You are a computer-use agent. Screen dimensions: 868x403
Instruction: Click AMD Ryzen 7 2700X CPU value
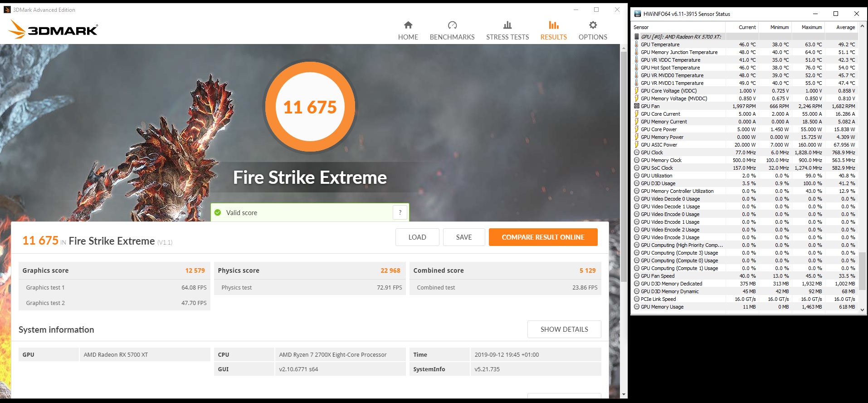click(x=333, y=354)
